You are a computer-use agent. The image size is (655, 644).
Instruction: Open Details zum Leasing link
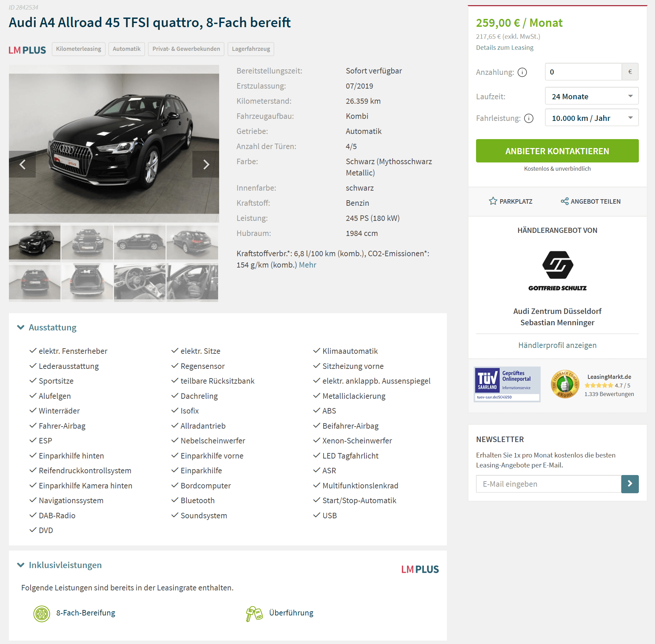(505, 47)
